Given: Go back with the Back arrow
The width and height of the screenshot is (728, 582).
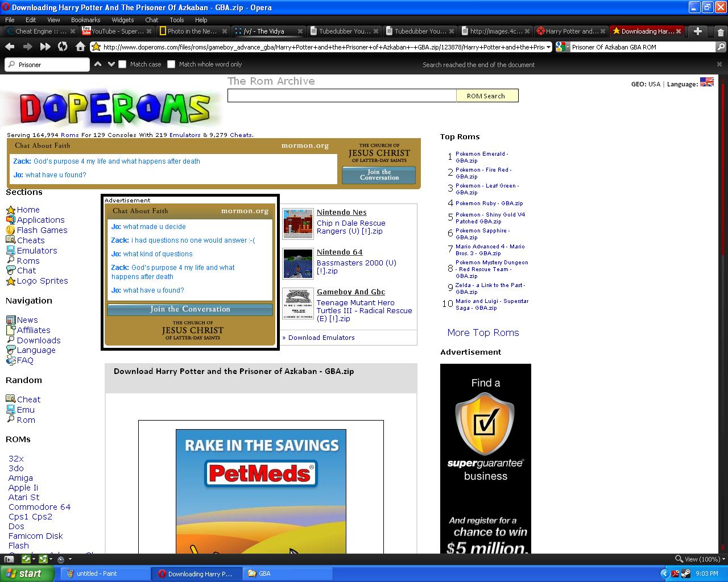Looking at the screenshot, I should click(x=10, y=47).
